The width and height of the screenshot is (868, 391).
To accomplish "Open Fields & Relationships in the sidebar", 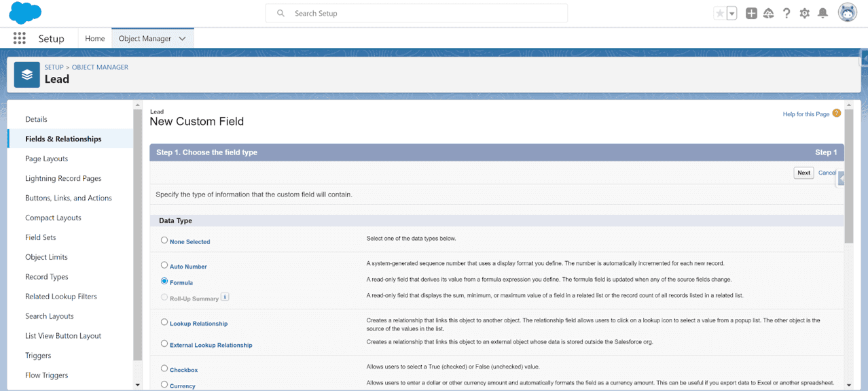I will click(63, 139).
